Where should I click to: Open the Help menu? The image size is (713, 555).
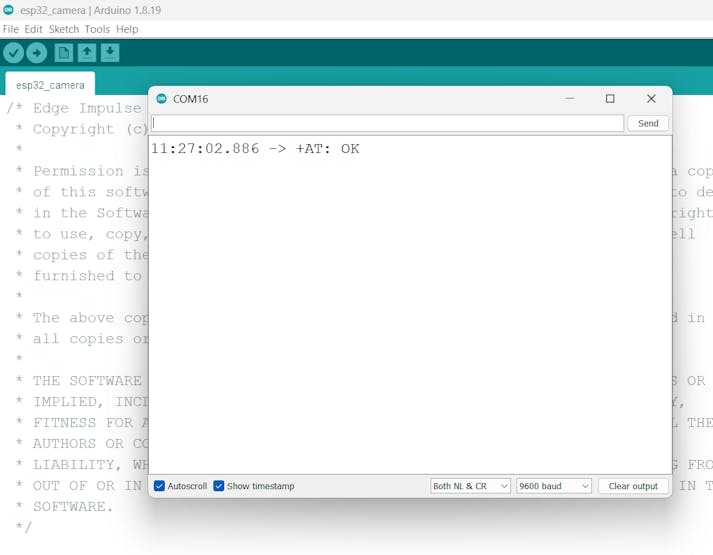[x=127, y=29]
